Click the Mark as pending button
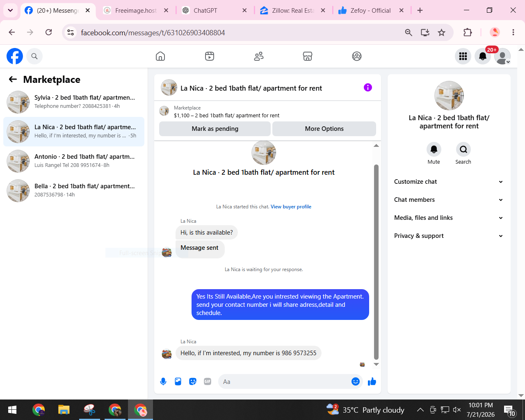 pyautogui.click(x=215, y=129)
